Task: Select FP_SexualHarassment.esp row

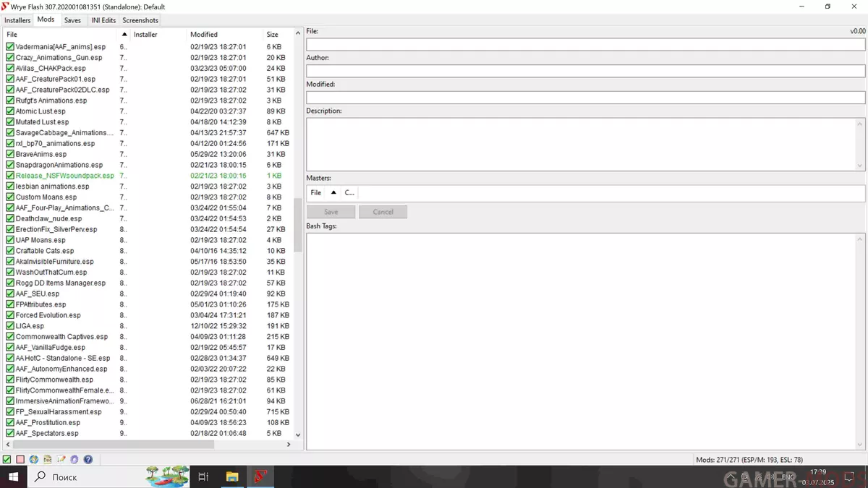Action: click(148, 412)
